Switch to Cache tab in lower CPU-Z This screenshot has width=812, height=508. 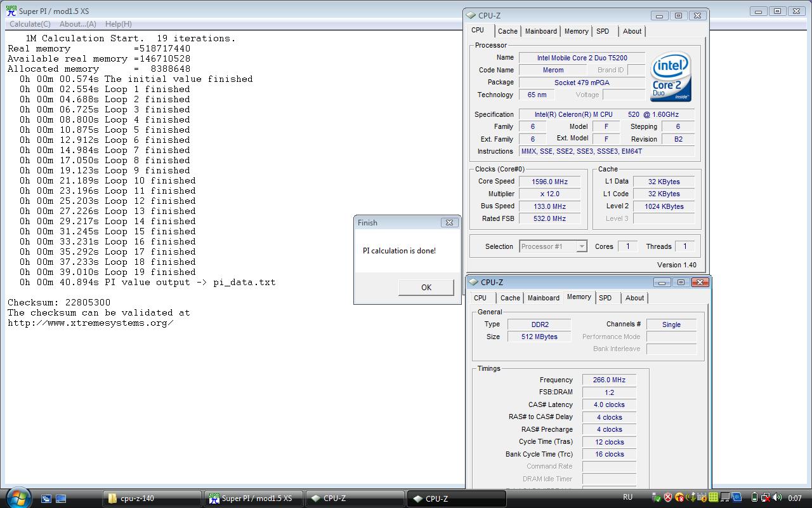click(510, 298)
